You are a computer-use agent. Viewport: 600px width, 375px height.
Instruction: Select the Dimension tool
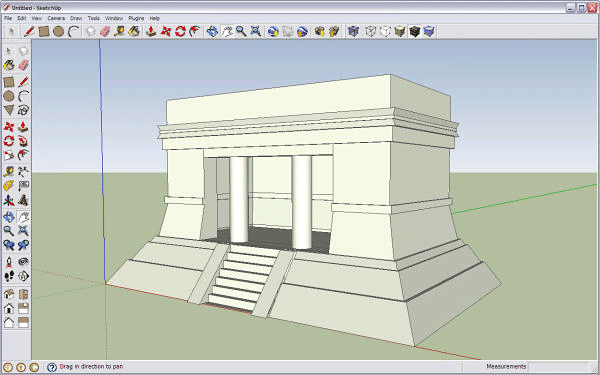point(23,171)
